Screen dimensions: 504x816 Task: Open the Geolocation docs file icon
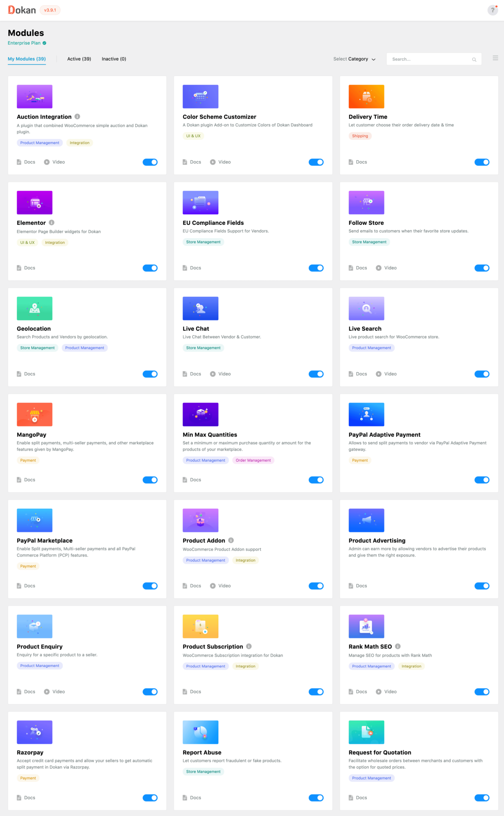[19, 374]
